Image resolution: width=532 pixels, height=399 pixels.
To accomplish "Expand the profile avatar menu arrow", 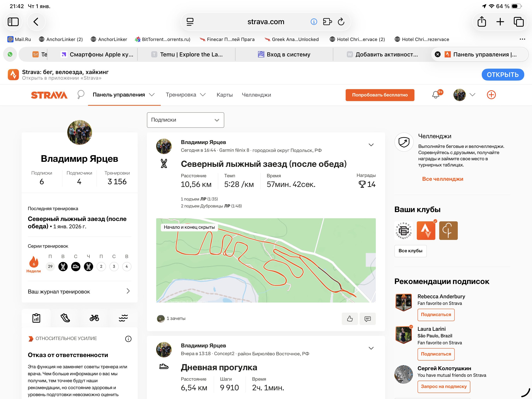I will [472, 95].
